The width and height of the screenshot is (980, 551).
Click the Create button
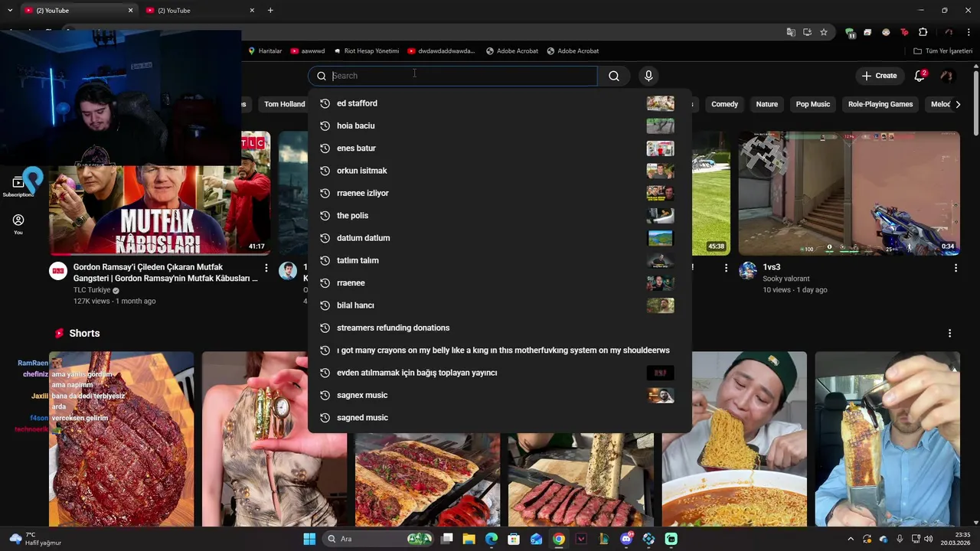(879, 76)
